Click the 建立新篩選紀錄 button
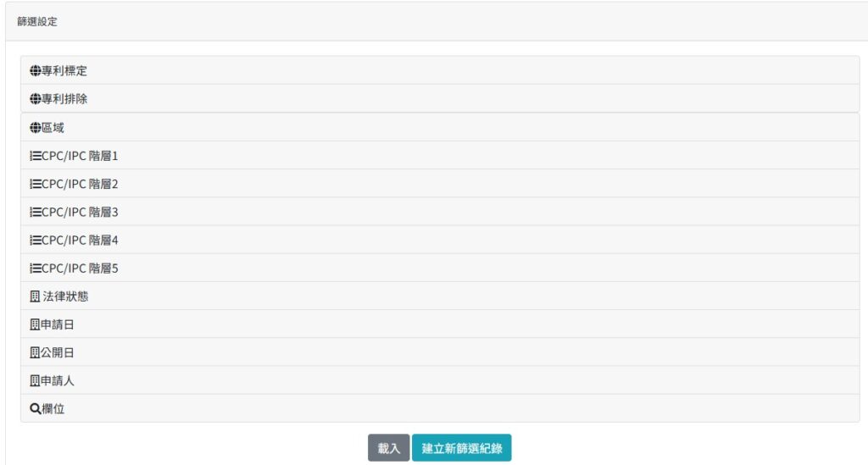The image size is (868, 465). [461, 448]
